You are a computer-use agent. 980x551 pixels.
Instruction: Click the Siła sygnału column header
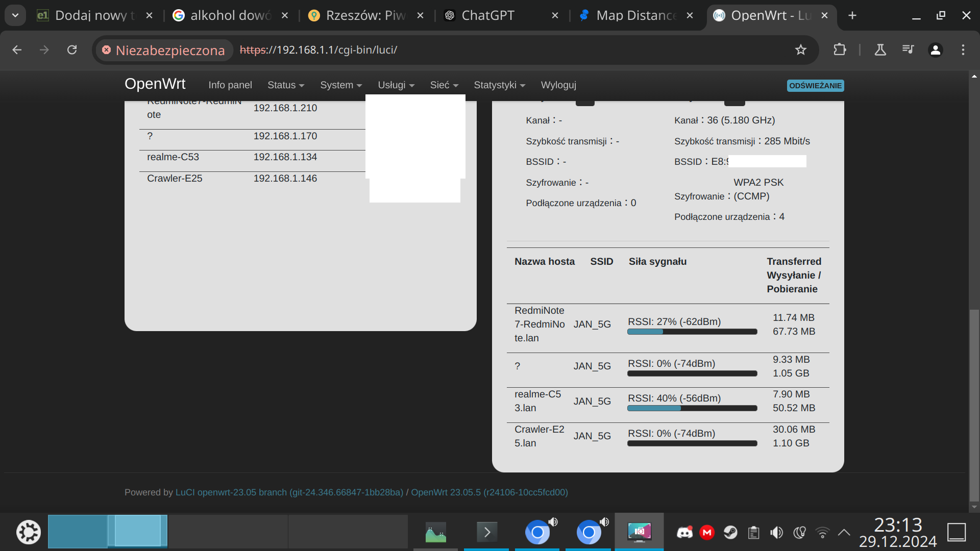pos(657,262)
